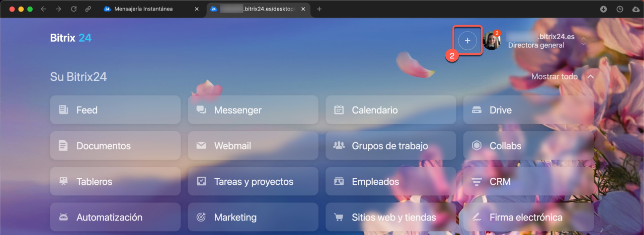
Task: Select the Automatización label
Action: 109,217
